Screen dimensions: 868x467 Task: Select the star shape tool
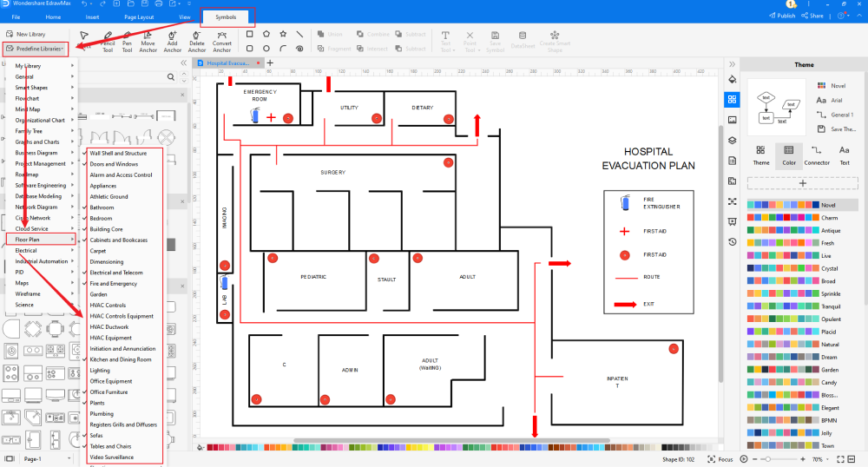coord(283,35)
